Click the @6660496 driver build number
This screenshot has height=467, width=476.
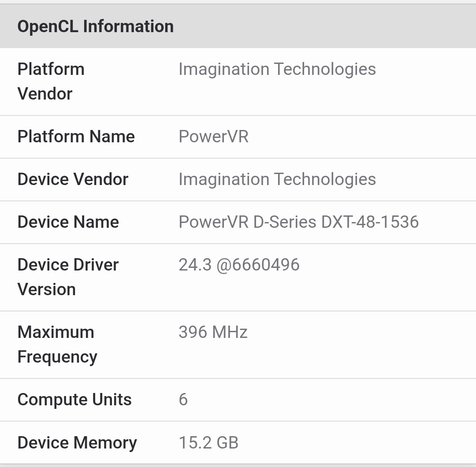coord(258,265)
